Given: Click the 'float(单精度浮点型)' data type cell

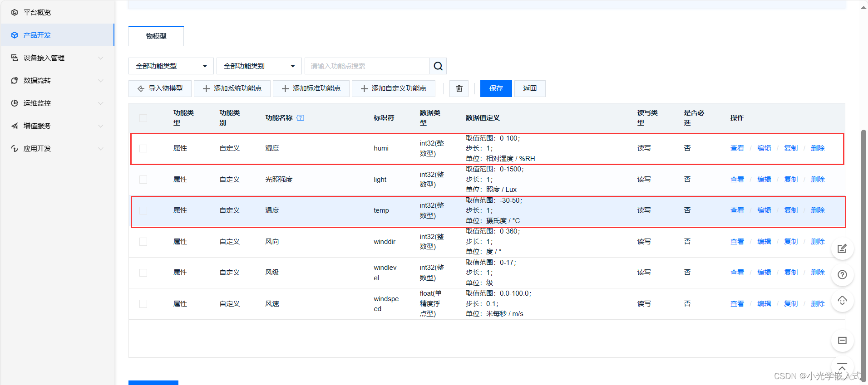Looking at the screenshot, I should click(x=430, y=304).
